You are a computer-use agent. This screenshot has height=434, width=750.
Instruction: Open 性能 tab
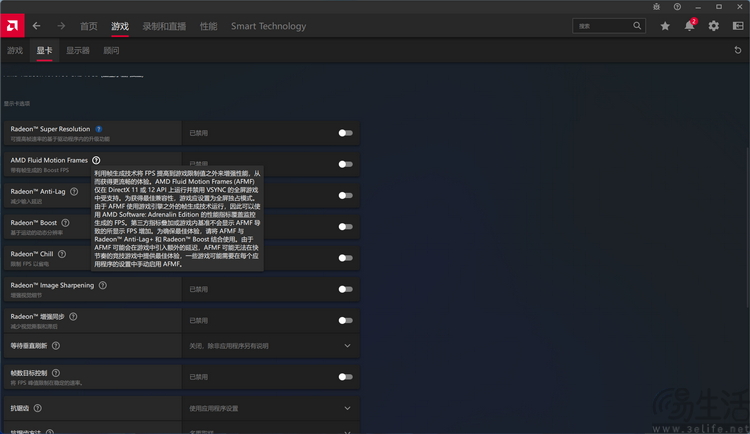pos(209,26)
